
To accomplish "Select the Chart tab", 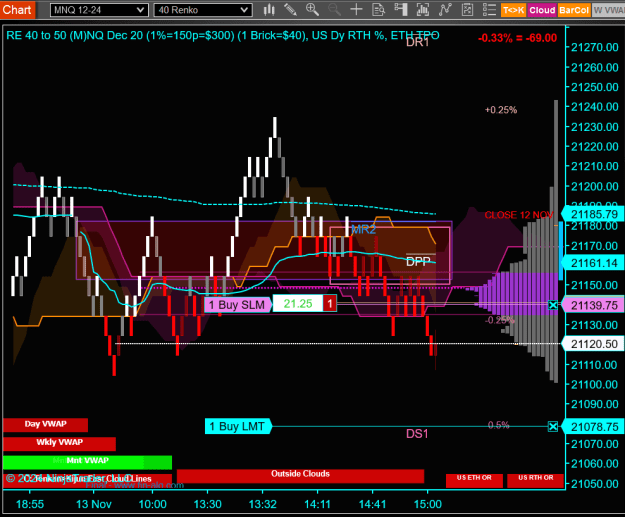I will [17, 10].
